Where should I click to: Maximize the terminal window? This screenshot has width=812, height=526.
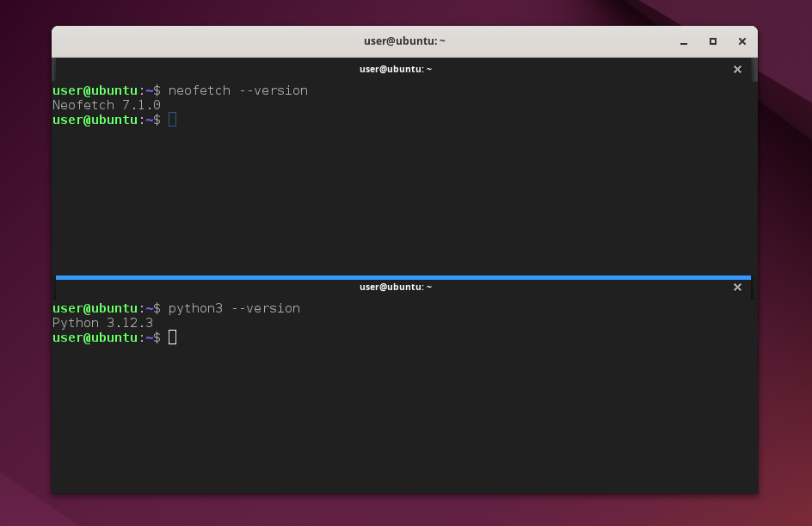point(713,41)
